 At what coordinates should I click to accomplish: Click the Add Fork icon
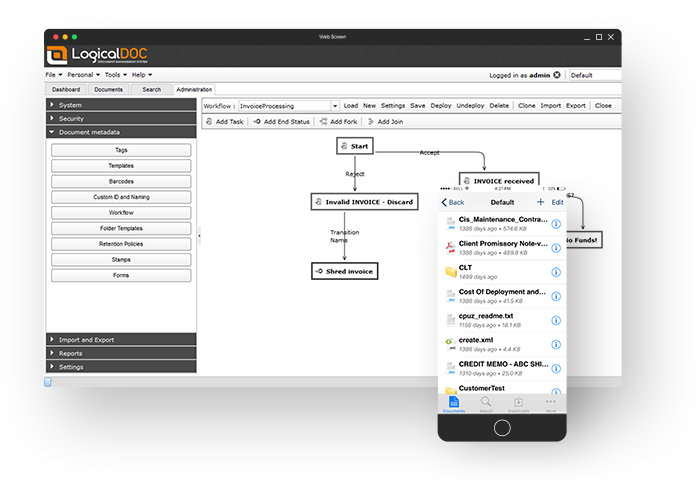pyautogui.click(x=324, y=121)
